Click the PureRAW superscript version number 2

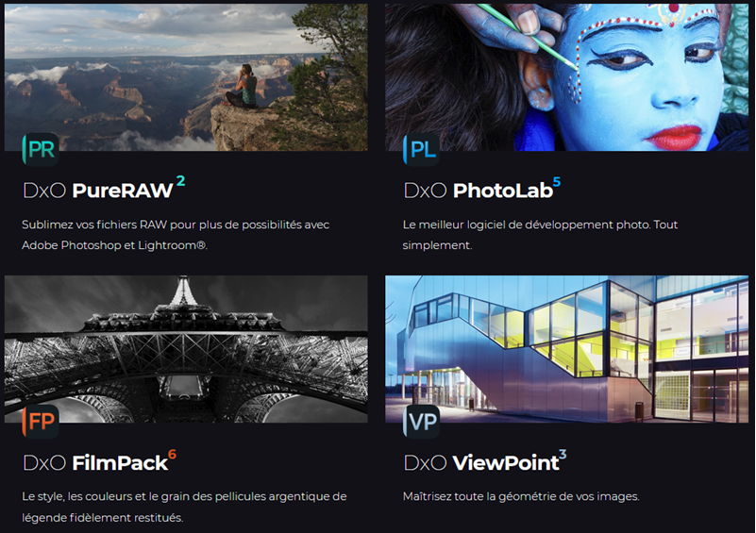(181, 181)
